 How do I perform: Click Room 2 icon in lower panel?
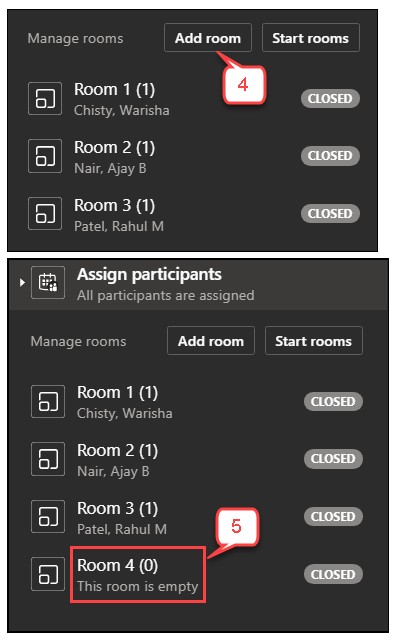[x=48, y=459]
